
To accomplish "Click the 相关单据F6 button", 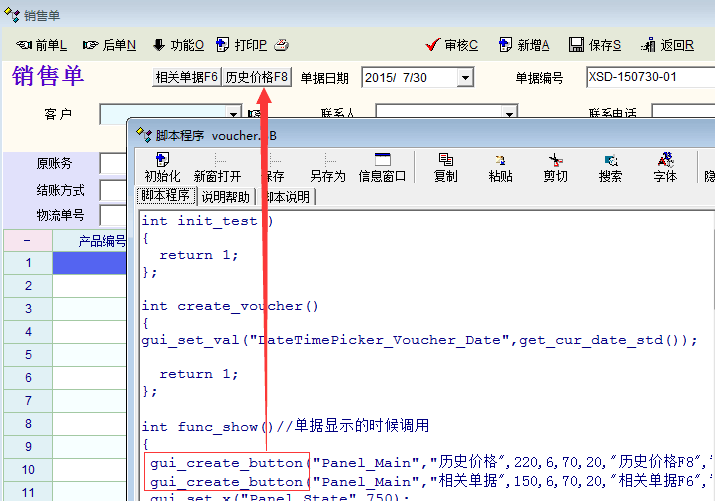I will [x=186, y=77].
